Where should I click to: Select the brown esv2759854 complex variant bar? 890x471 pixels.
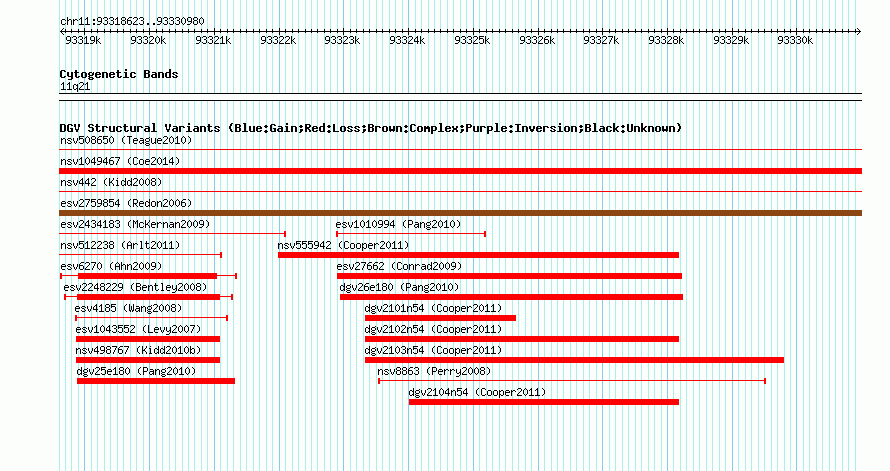460,213
